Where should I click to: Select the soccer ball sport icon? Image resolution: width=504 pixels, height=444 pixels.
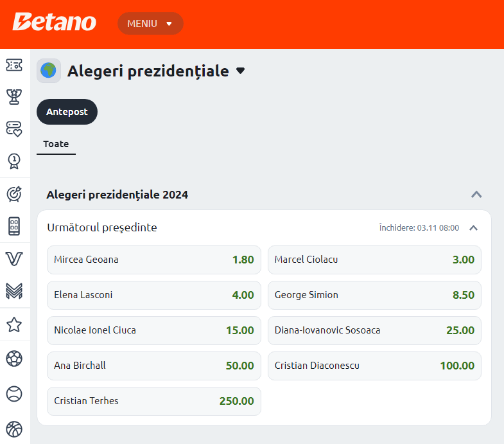coord(14,359)
